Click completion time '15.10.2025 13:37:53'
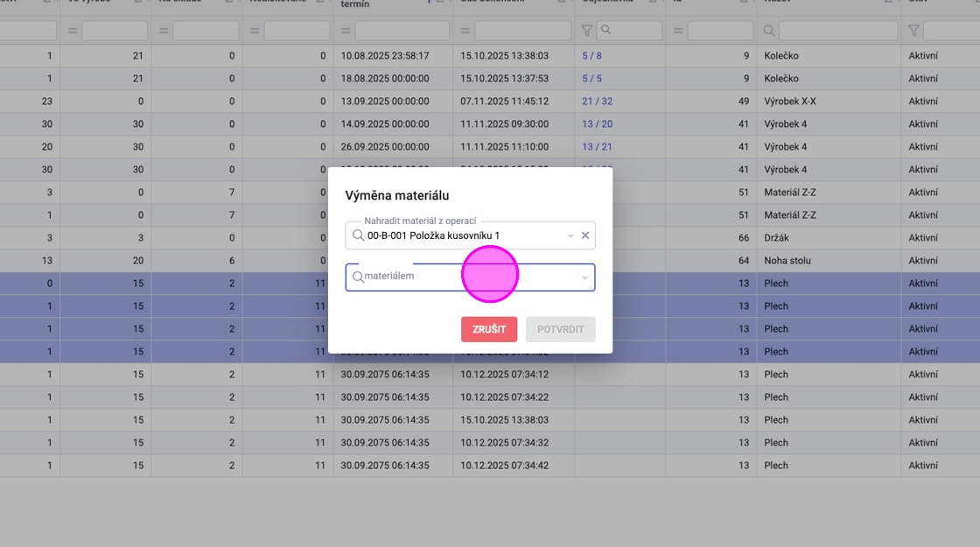 click(504, 79)
